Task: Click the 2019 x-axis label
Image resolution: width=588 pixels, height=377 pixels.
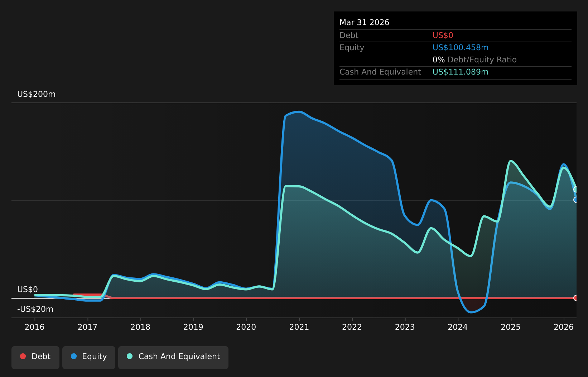Action: coord(193,327)
